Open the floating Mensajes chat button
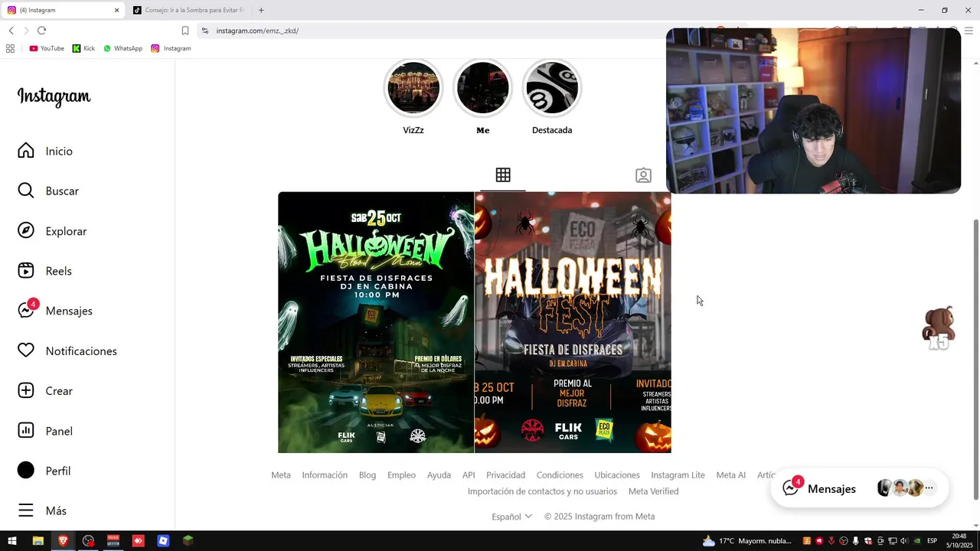This screenshot has width=980, height=551. pyautogui.click(x=860, y=488)
